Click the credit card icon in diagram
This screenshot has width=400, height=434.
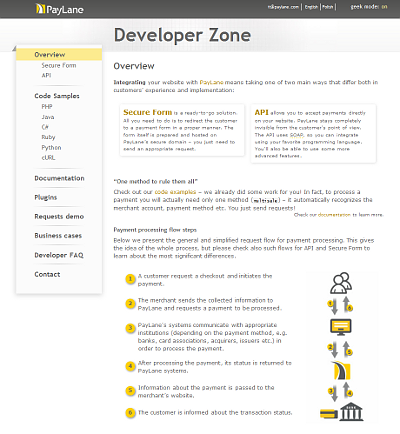(329, 414)
